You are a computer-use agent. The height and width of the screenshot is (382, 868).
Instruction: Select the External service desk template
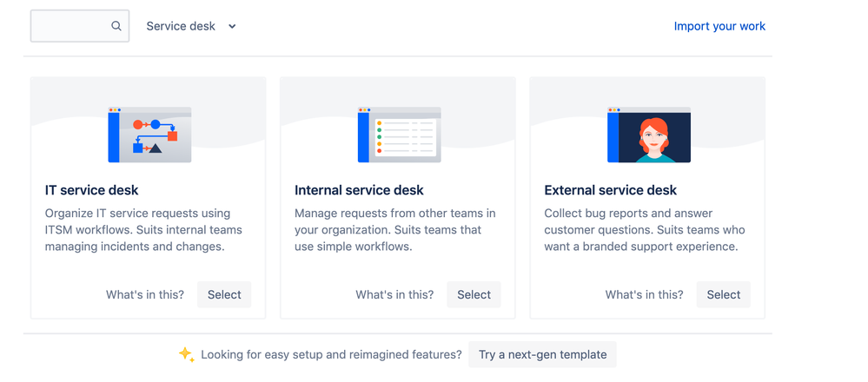[724, 294]
